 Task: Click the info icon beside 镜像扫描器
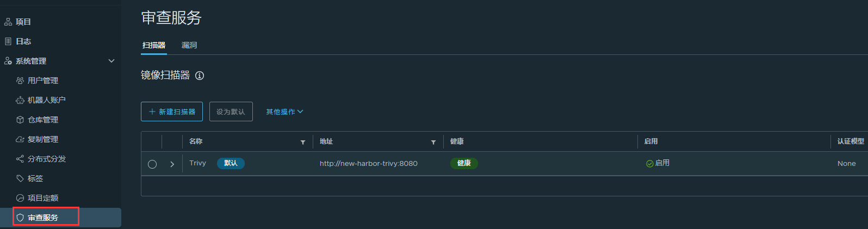[200, 76]
